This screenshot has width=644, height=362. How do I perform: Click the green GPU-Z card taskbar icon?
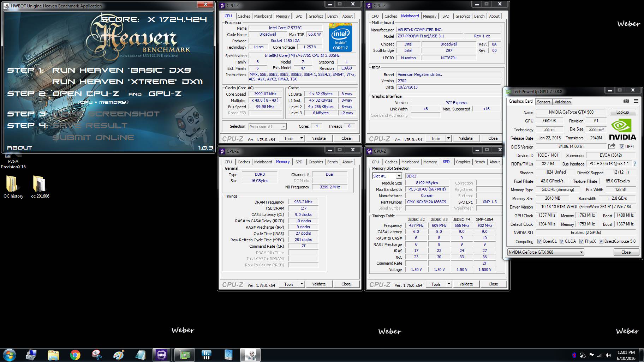(184, 355)
